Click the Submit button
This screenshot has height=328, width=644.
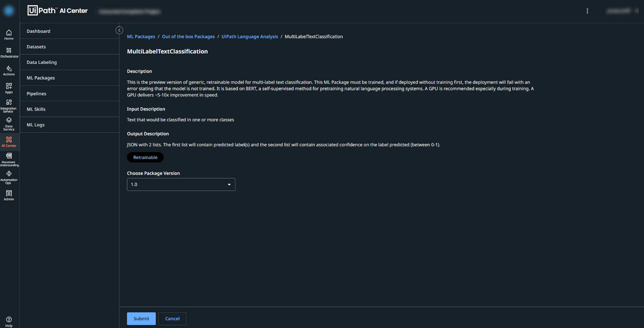[x=141, y=319]
